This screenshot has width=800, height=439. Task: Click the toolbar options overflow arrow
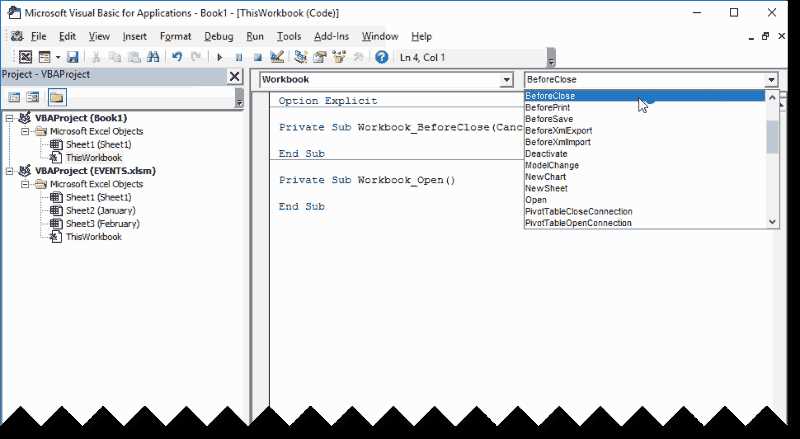pyautogui.click(x=551, y=58)
